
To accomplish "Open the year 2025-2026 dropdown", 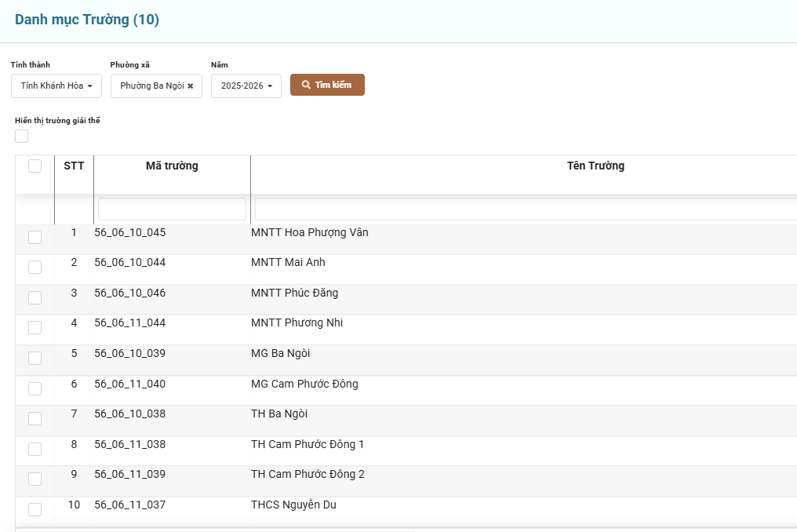I will point(246,86).
